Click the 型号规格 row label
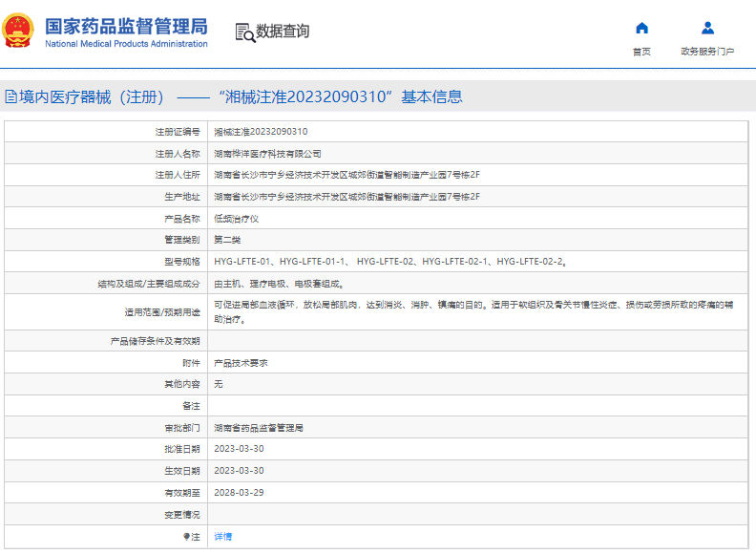The image size is (756, 554). tap(181, 262)
